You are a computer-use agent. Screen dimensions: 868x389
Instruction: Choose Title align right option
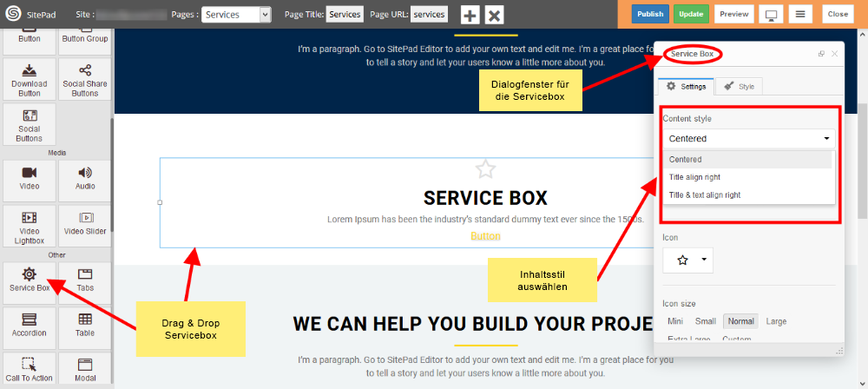(x=747, y=177)
